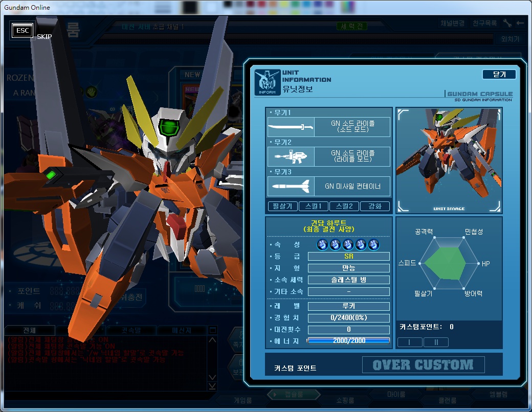Click the back arrow icon top right
Image resolution: width=532 pixels, height=412 pixels.
coord(520,23)
